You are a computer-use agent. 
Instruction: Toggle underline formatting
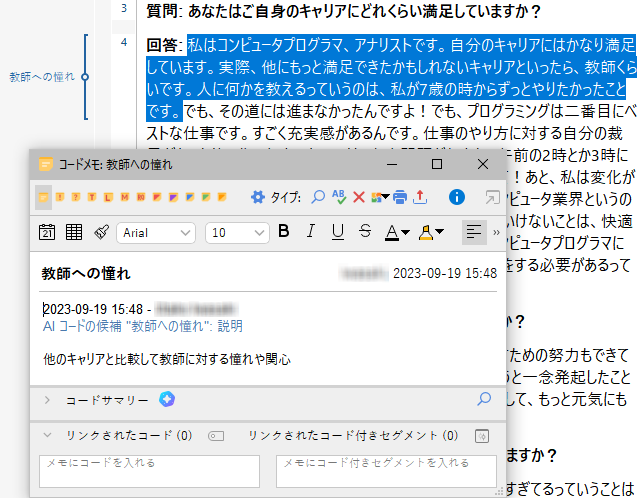tap(338, 232)
